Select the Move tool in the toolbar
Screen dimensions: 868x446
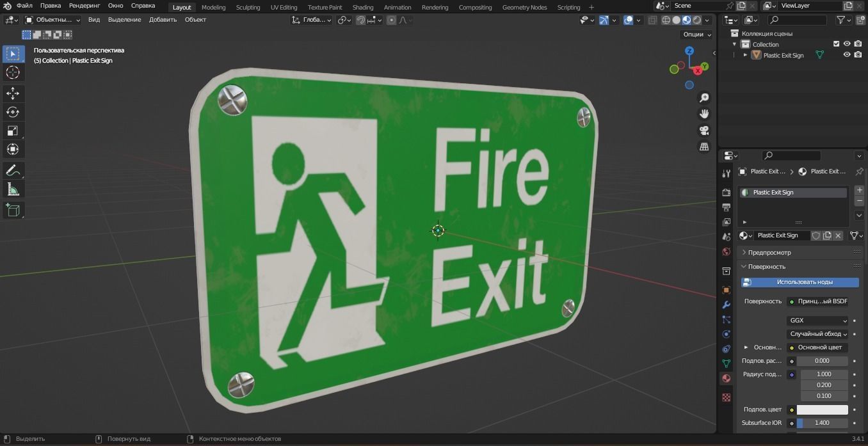click(13, 93)
